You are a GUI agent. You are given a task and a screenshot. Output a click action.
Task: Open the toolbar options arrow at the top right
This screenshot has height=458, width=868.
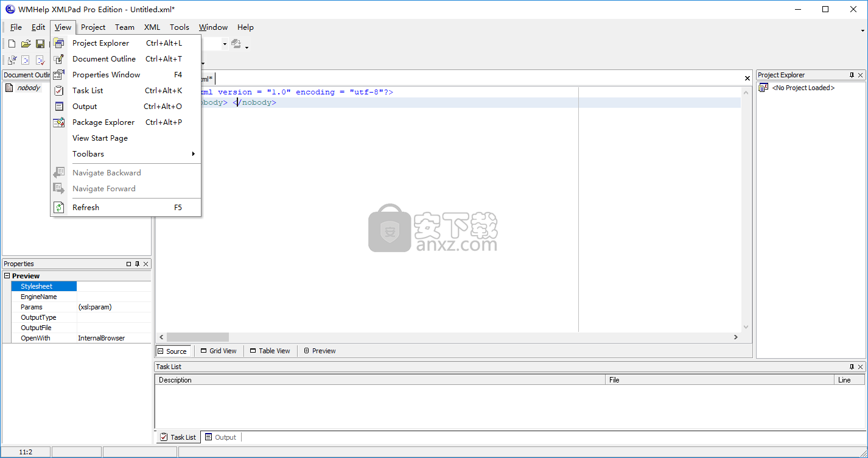click(x=863, y=30)
